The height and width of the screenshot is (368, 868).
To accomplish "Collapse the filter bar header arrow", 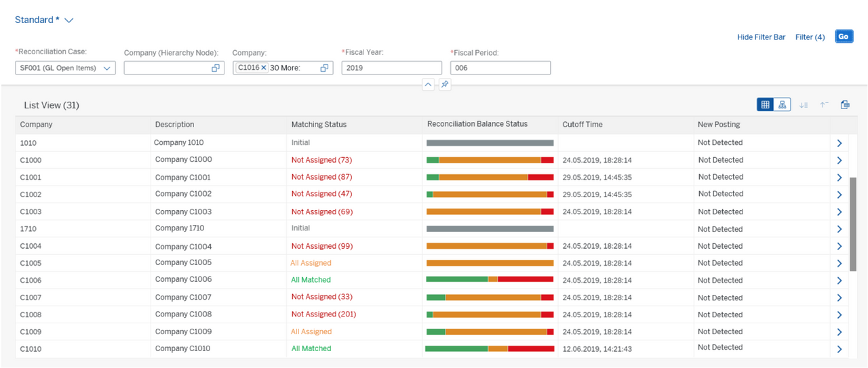I will pos(428,85).
